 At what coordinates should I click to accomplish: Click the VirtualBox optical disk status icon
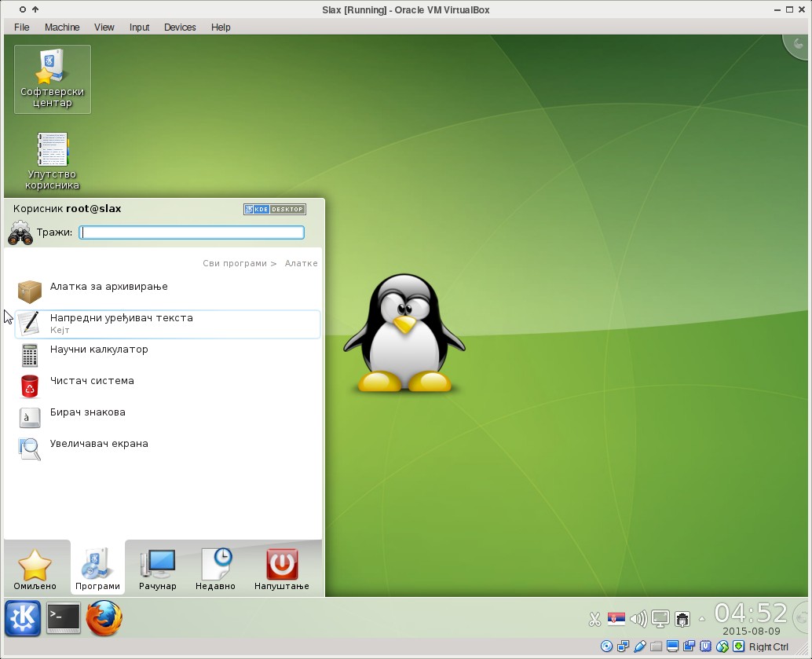606,646
